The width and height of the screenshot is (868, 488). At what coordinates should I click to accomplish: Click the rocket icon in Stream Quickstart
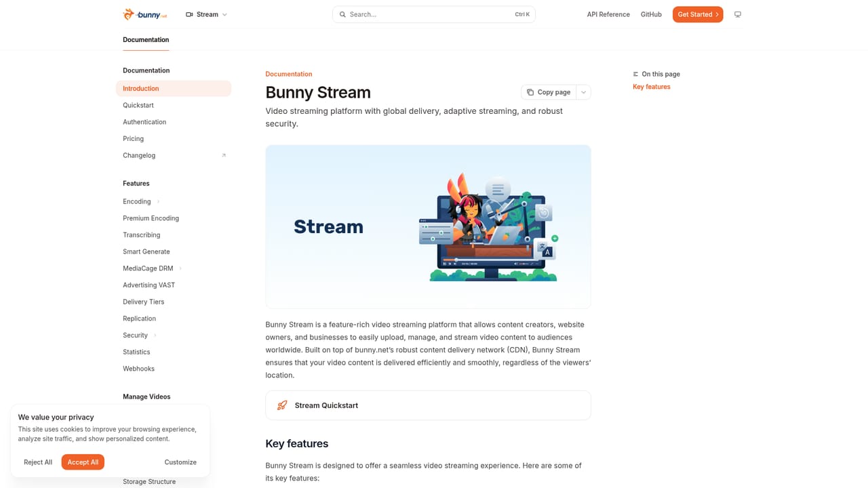(x=282, y=405)
